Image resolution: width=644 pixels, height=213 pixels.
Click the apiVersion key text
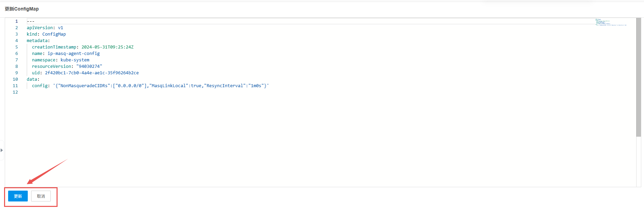40,27
